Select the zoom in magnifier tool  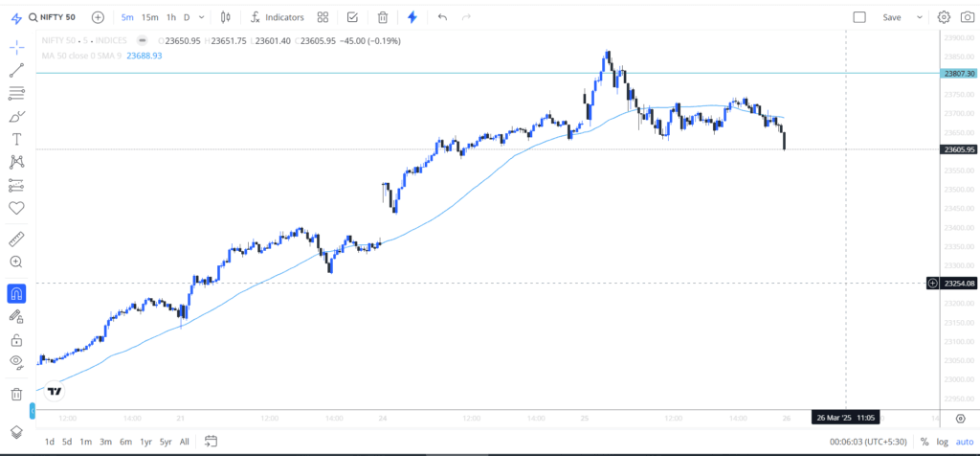pos(17,262)
